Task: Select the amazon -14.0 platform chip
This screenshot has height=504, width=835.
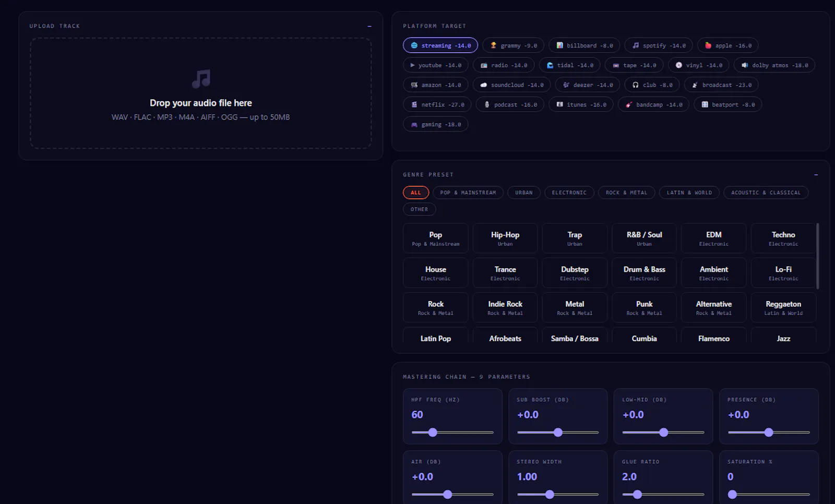Action: coord(436,85)
